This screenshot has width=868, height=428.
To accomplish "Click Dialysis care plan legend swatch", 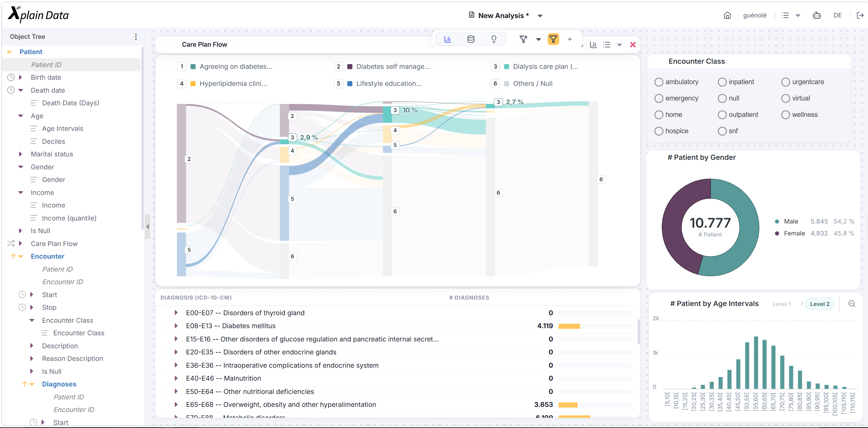I will [x=506, y=66].
